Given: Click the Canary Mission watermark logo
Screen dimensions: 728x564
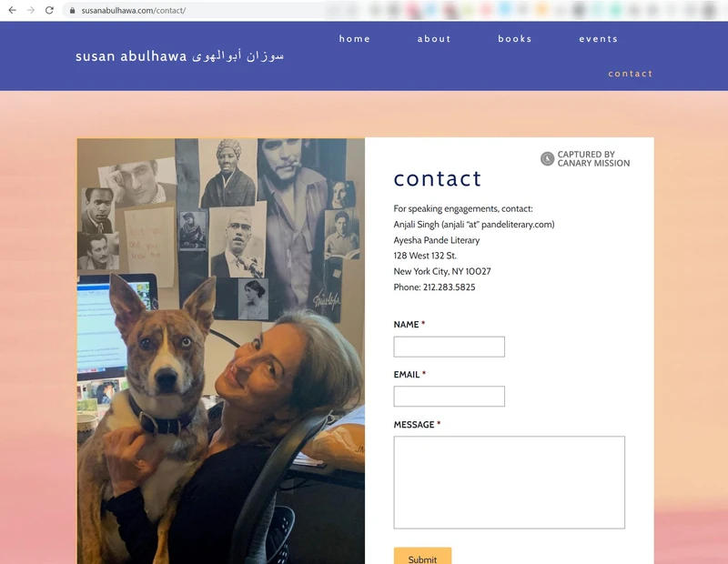Looking at the screenshot, I should [x=548, y=159].
